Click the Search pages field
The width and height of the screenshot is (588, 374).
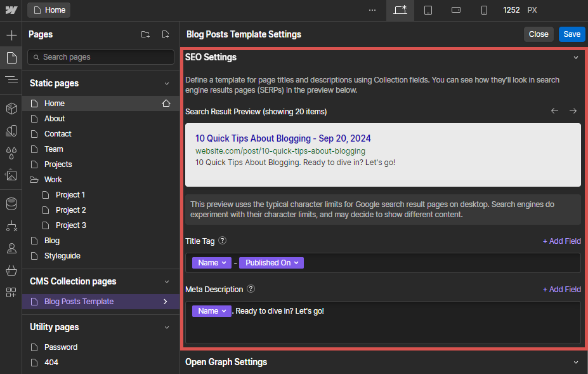point(101,57)
